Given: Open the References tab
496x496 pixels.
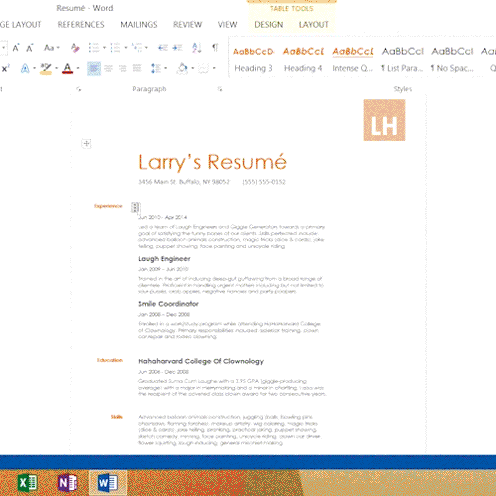Looking at the screenshot, I should 81,25.
